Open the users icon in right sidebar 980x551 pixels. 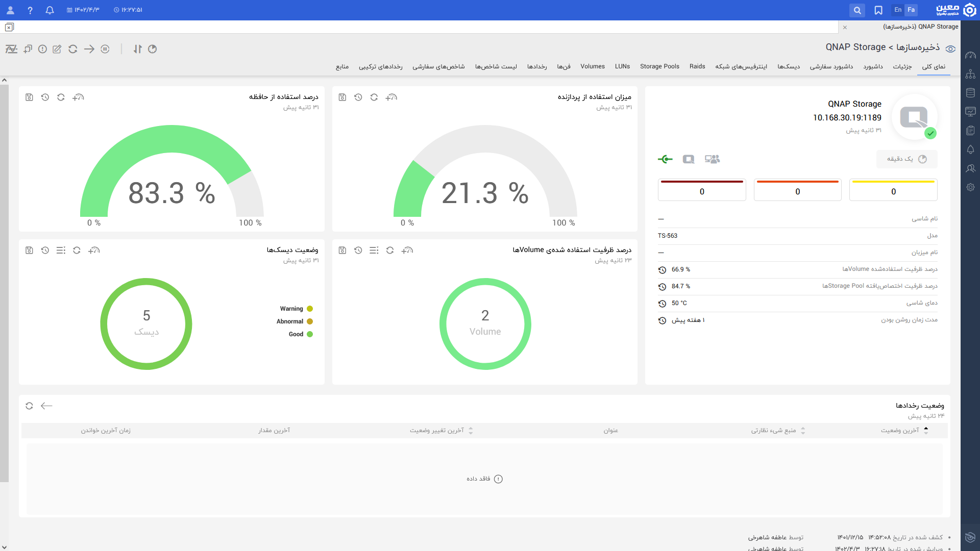(x=971, y=168)
